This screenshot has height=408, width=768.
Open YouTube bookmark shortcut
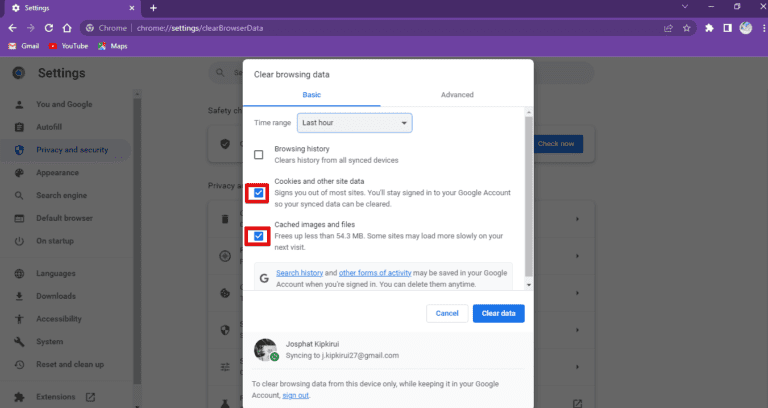click(x=68, y=46)
